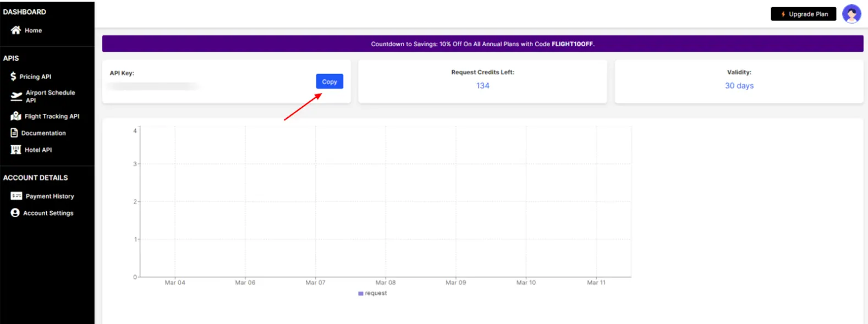This screenshot has width=868, height=324.
Task: Click the Home house icon
Action: tap(16, 30)
